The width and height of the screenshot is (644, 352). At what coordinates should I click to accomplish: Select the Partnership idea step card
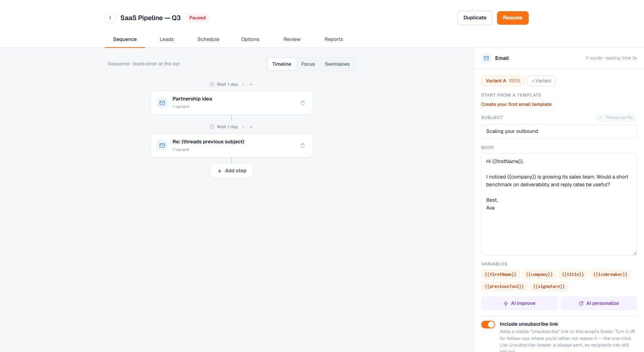[x=232, y=103]
